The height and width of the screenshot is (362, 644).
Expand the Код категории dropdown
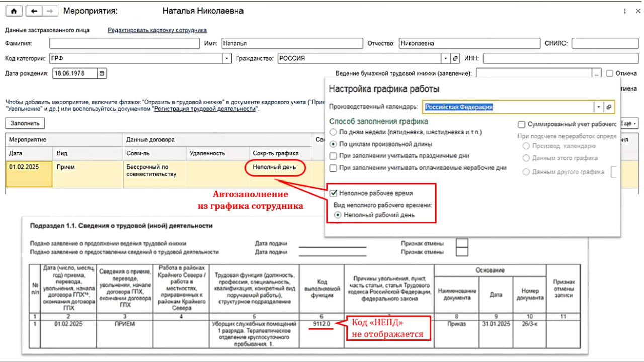226,58
